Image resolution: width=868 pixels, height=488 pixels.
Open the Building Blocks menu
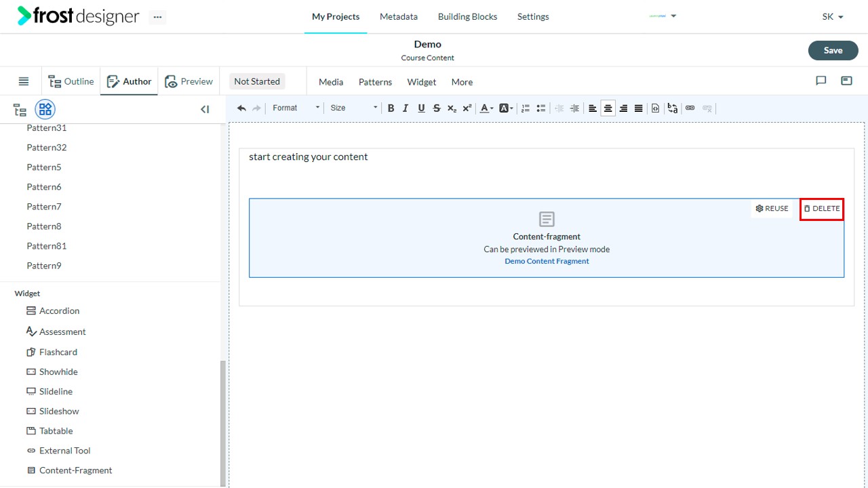467,17
